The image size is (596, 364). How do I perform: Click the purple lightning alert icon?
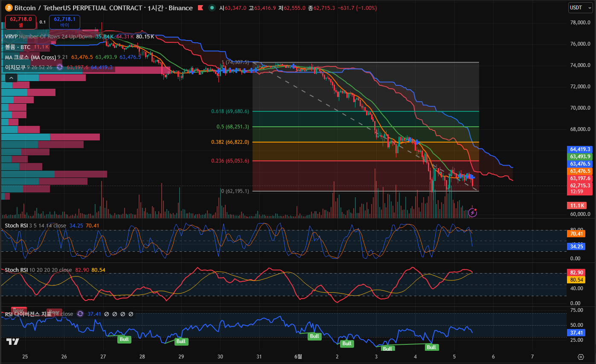tap(472, 212)
